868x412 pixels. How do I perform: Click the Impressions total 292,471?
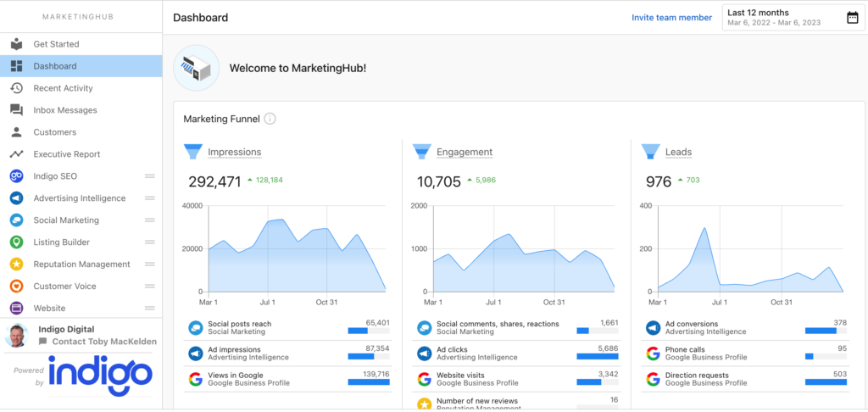[x=214, y=181]
